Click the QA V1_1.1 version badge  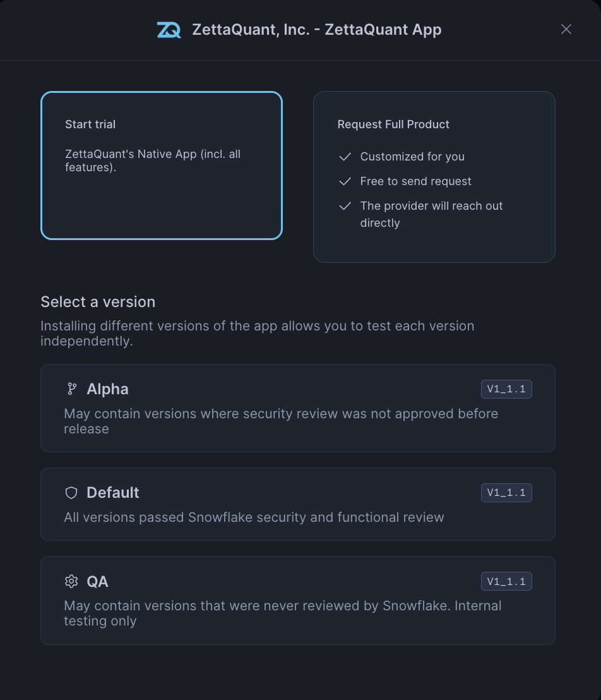coord(506,581)
